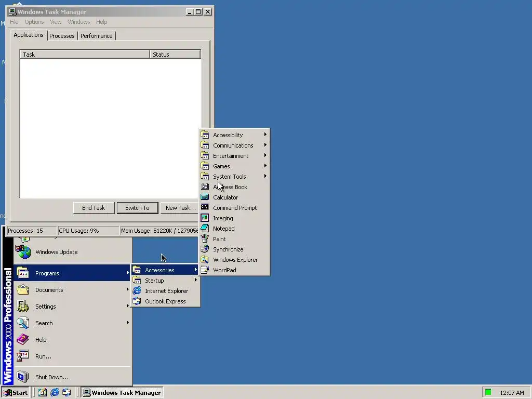Click the Help book icon in Start menu
The height and width of the screenshot is (399, 532).
pos(23,339)
